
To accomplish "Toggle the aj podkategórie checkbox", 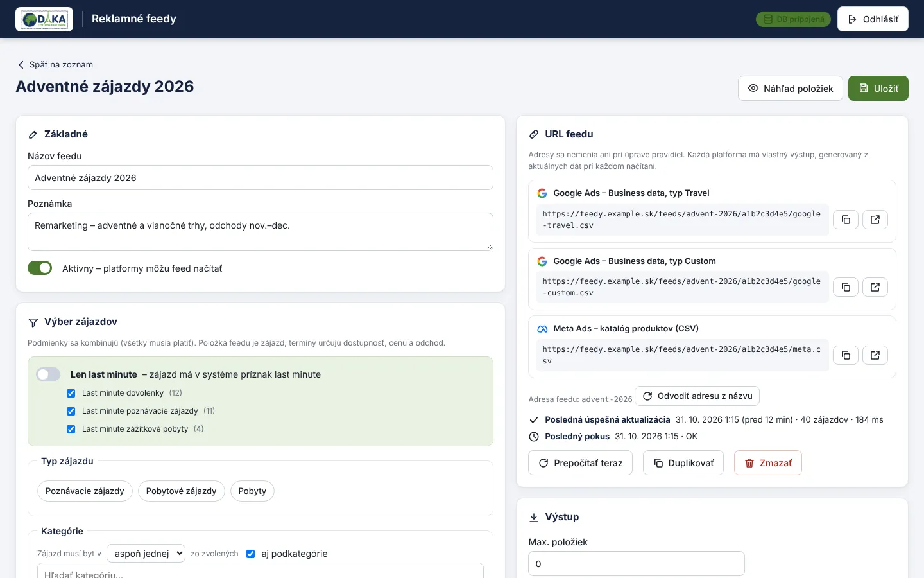I will pyautogui.click(x=251, y=554).
